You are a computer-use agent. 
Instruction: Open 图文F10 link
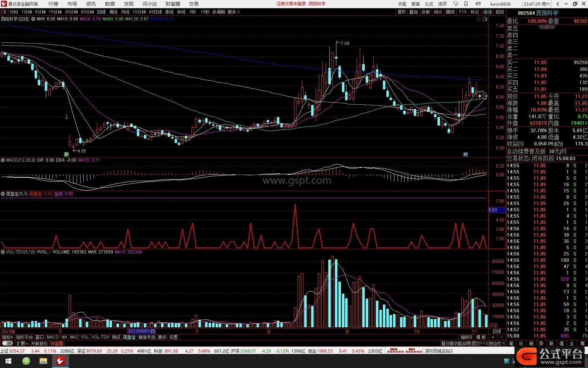tap(479, 343)
